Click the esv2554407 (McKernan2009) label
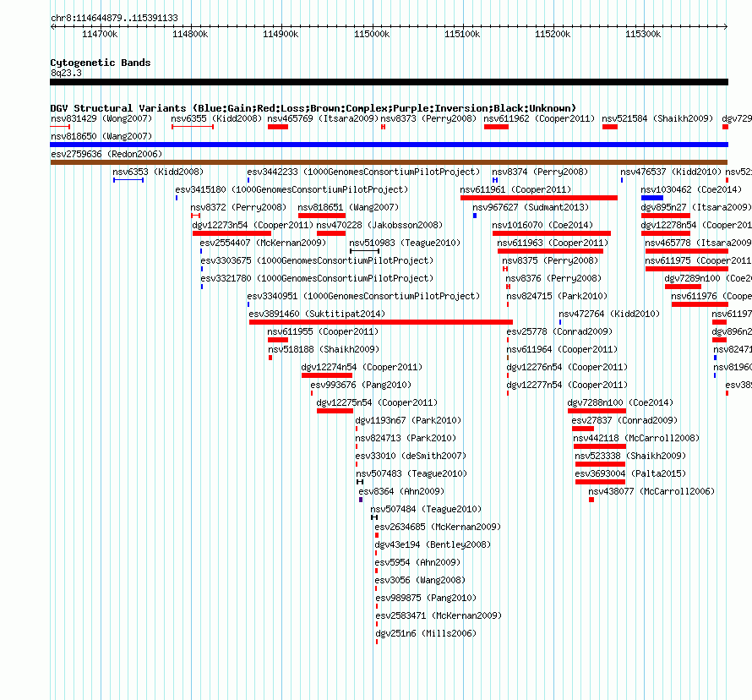Viewport: 752px width, 700px height. click(263, 243)
